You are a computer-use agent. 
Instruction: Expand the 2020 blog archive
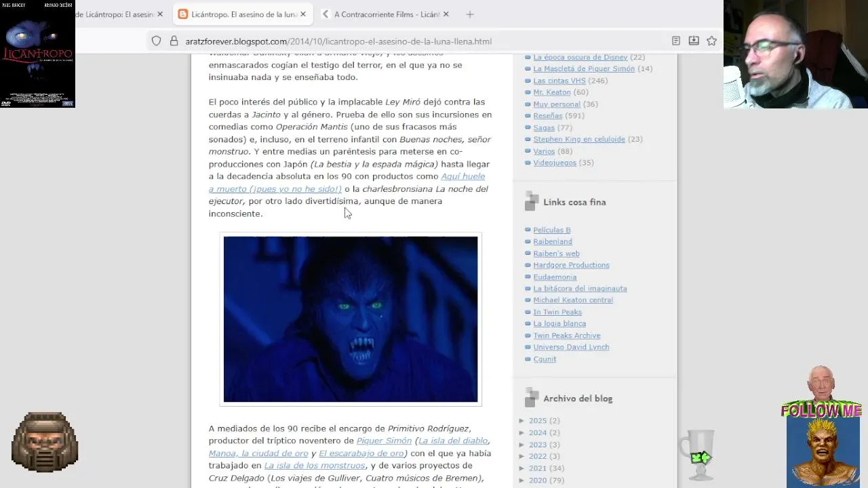pyautogui.click(x=522, y=481)
